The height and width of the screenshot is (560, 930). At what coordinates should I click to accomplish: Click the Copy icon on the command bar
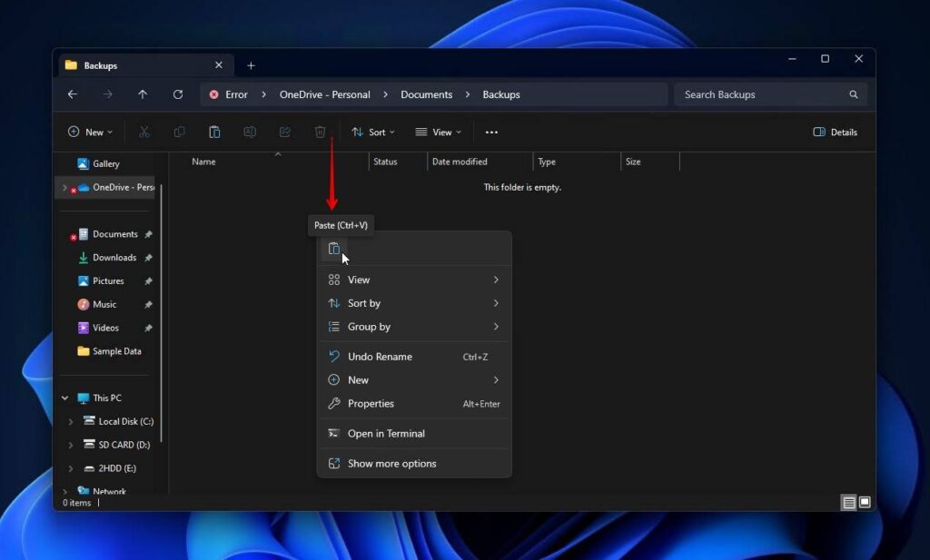[179, 132]
